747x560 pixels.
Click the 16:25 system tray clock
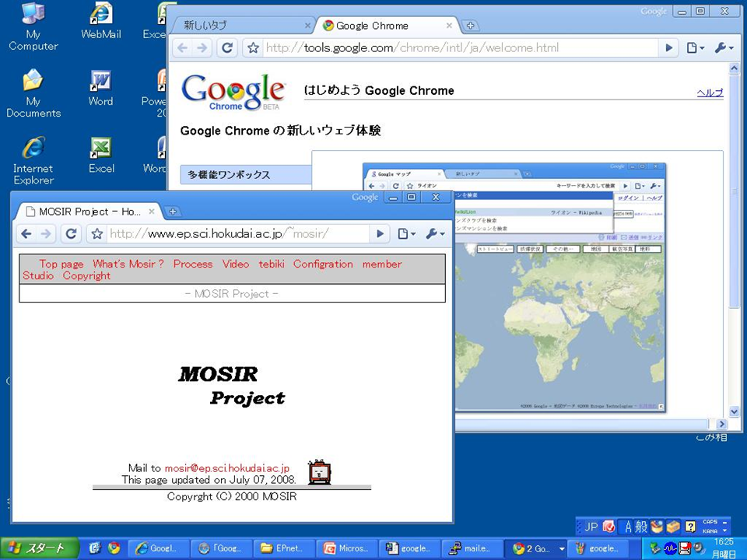(724, 542)
